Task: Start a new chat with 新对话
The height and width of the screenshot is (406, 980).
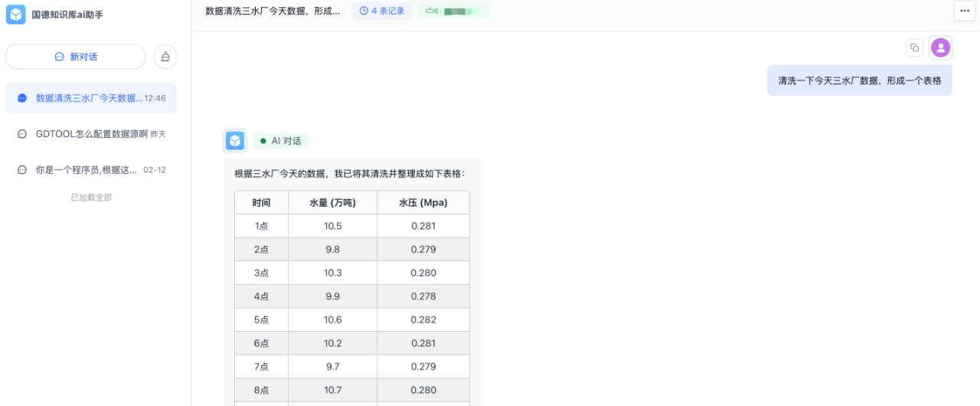Action: tap(75, 57)
